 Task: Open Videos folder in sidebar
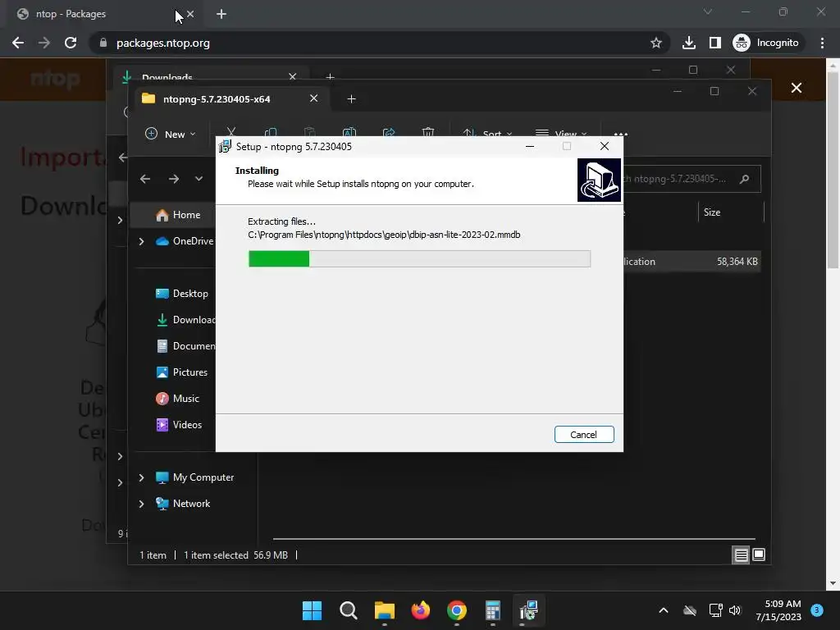point(178,425)
